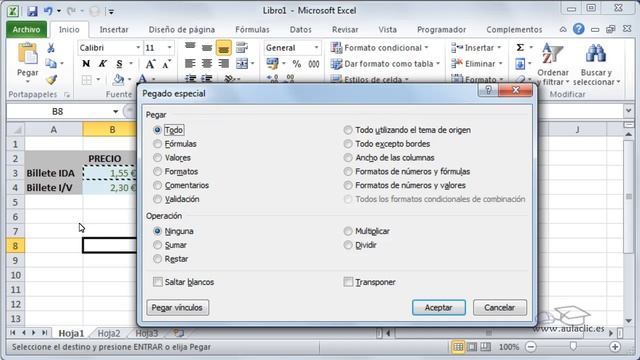Click the wrap text icon
The image size is (640, 360).
pyautogui.click(x=242, y=48)
